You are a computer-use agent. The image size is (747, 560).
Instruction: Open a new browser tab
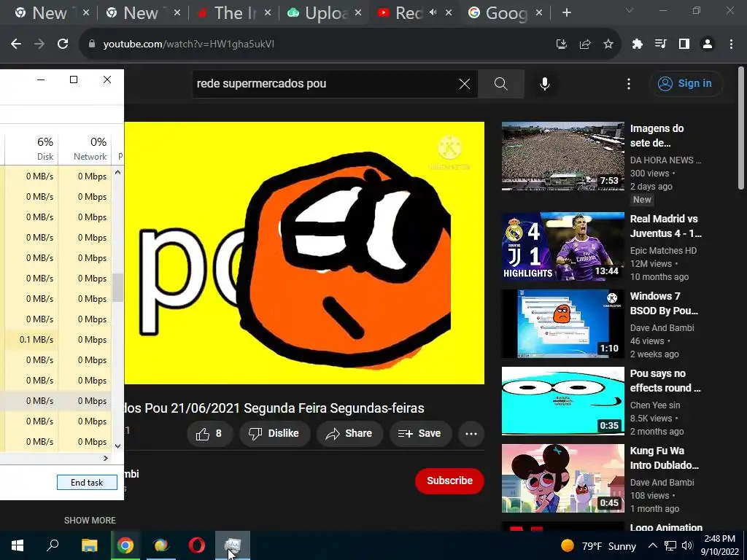(x=566, y=13)
